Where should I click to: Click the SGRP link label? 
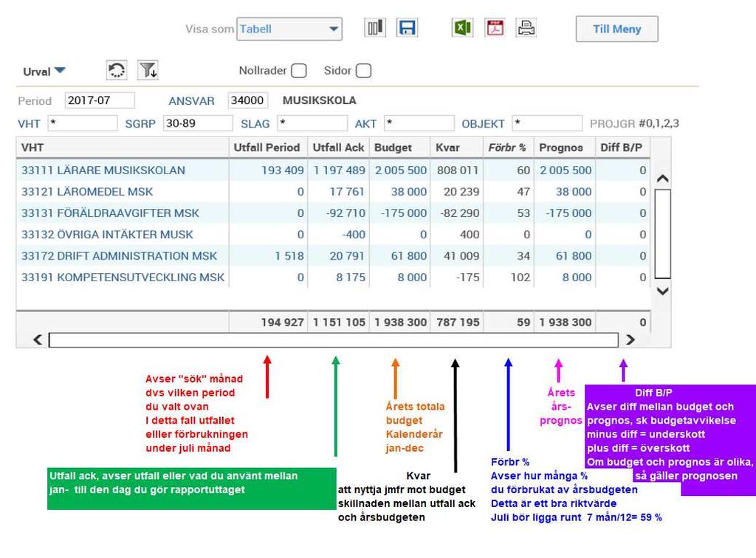[140, 124]
